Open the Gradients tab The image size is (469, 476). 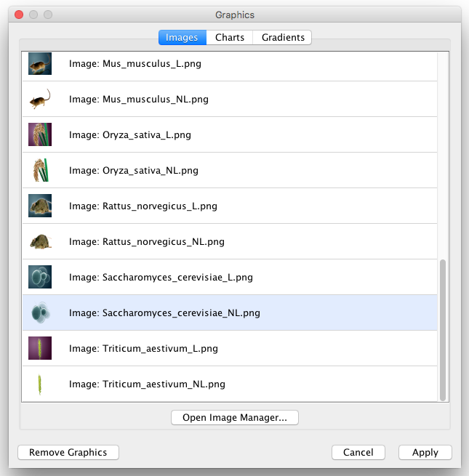282,38
